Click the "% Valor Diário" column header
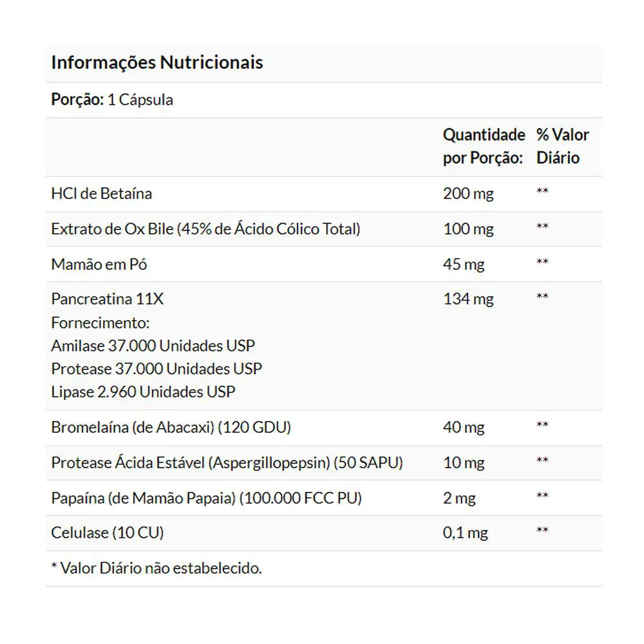The height and width of the screenshot is (644, 644). [562, 146]
